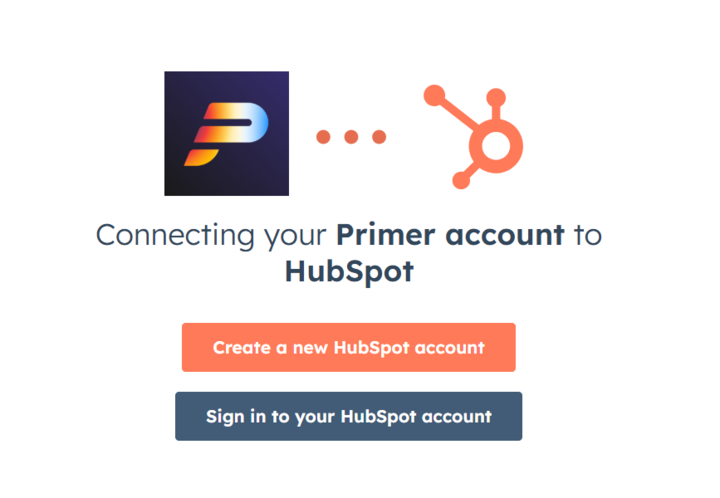Image resolution: width=720 pixels, height=498 pixels.
Task: Click the gradient P letter in Primer logo
Action: pos(226,134)
